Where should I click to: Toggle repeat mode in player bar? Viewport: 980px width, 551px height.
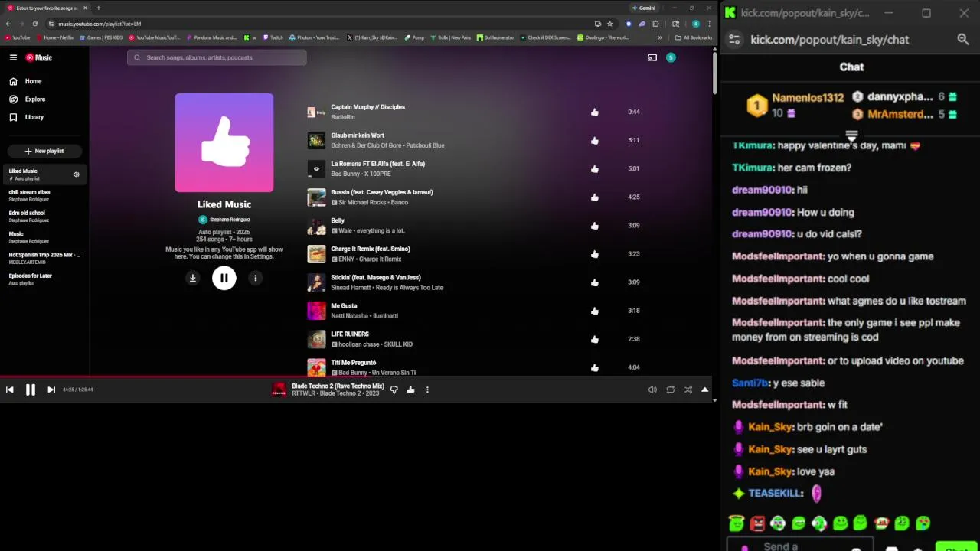point(671,390)
